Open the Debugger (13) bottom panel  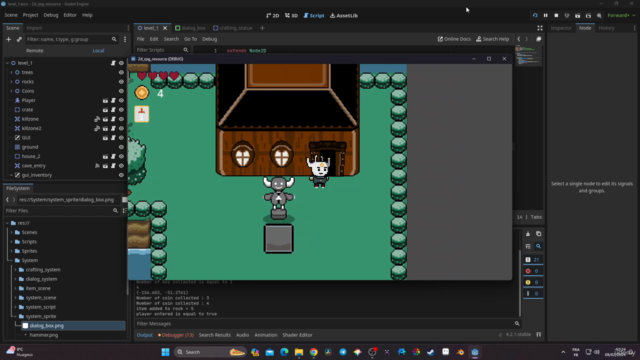(176, 335)
